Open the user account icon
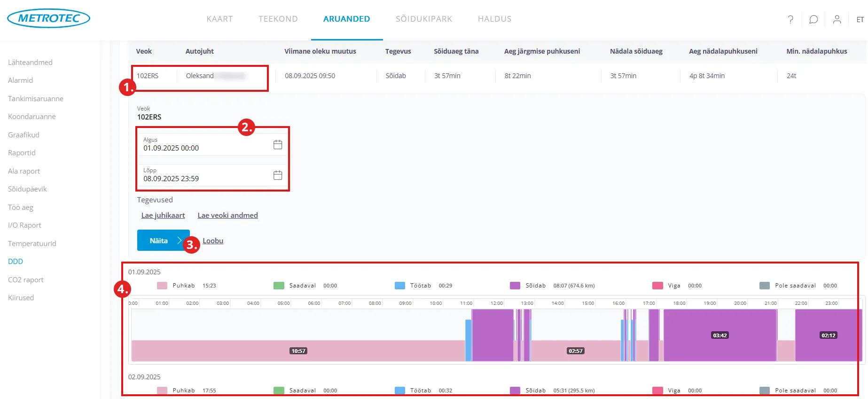Image resolution: width=868 pixels, height=399 pixels. click(x=837, y=19)
